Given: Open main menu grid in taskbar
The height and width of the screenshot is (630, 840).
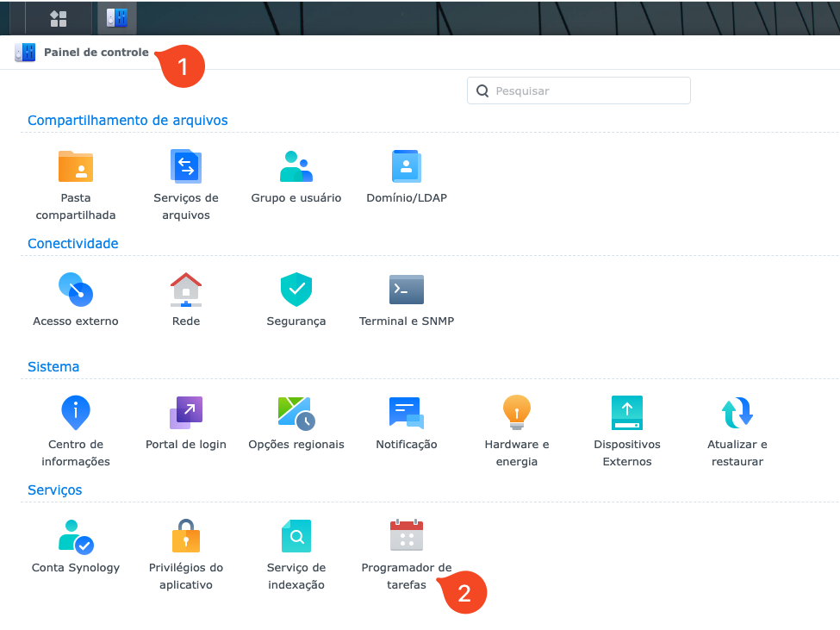Looking at the screenshot, I should pyautogui.click(x=59, y=18).
